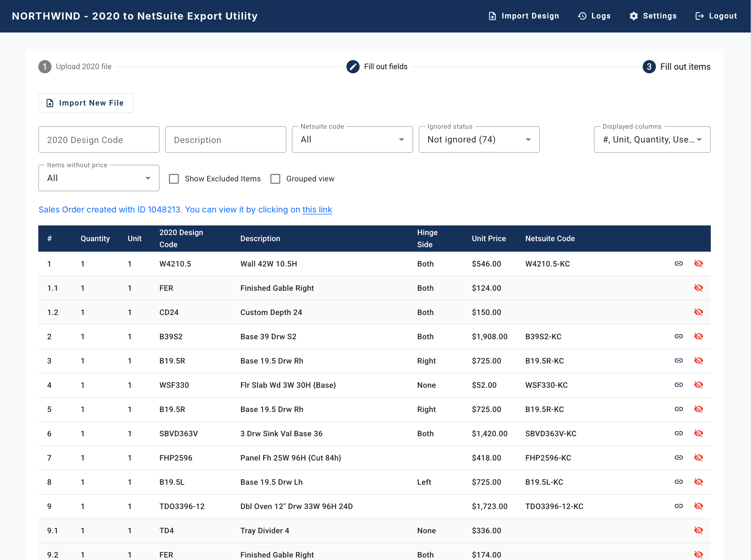This screenshot has height=560, width=751.
Task: Click link icon for WSF330-KC row
Action: click(x=679, y=385)
